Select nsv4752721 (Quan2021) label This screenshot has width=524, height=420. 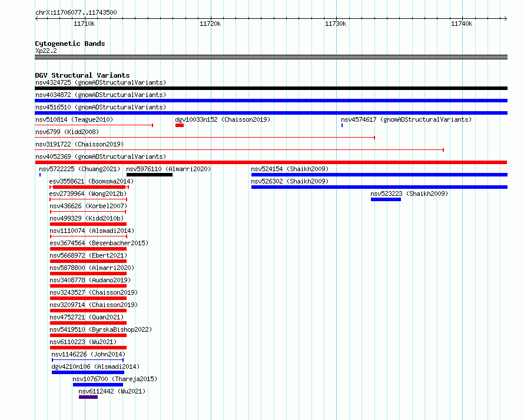pos(87,317)
